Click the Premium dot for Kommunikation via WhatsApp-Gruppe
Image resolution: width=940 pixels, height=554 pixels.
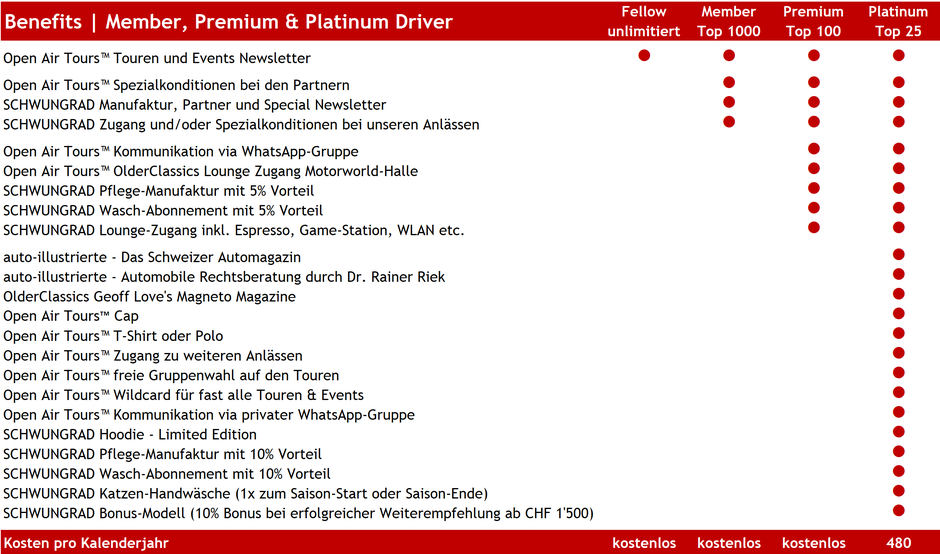[x=814, y=149]
